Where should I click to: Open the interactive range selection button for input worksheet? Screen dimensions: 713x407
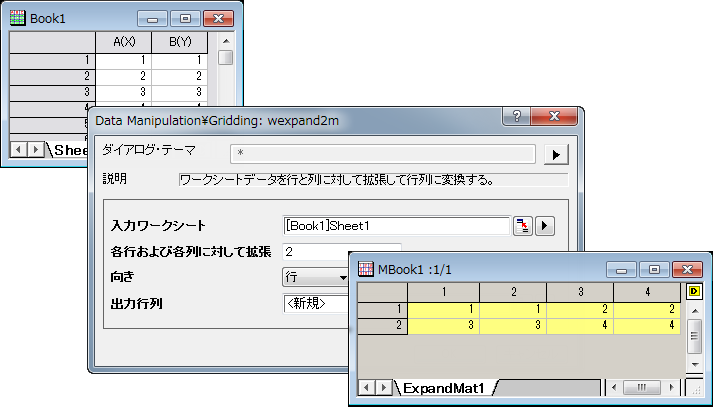[523, 226]
